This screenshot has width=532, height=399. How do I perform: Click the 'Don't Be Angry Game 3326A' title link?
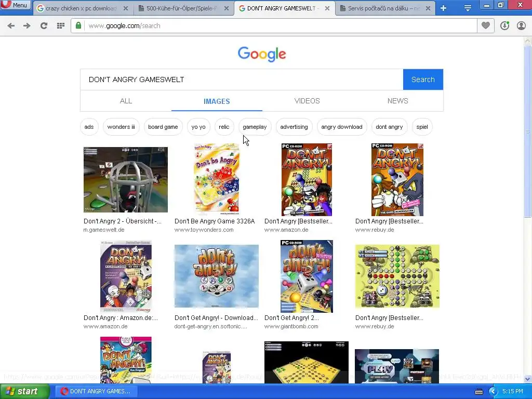(x=215, y=221)
